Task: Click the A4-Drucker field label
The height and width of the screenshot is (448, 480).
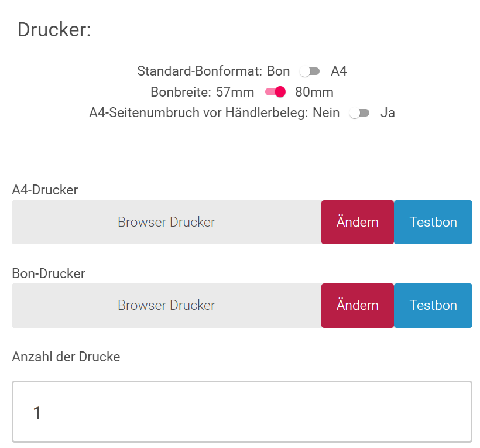Action: (x=44, y=190)
